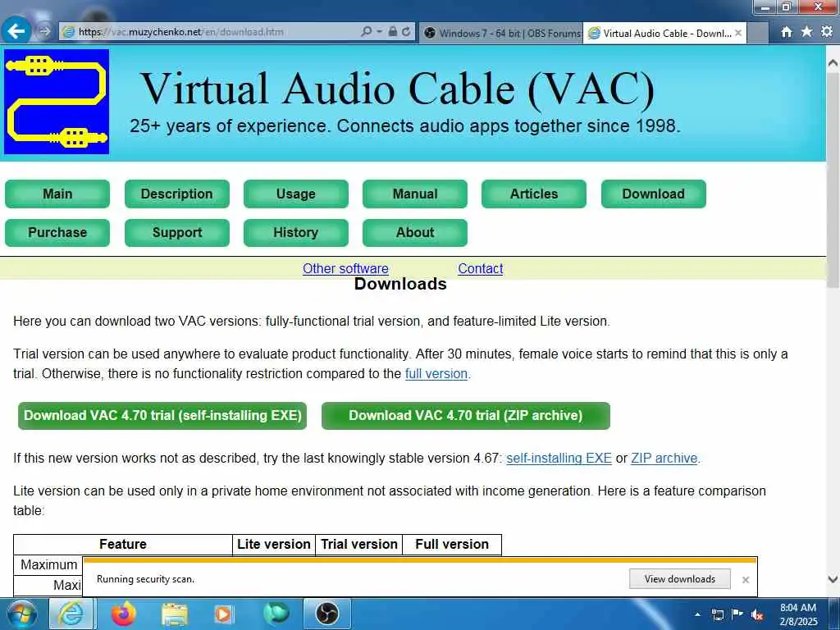The height and width of the screenshot is (630, 840).
Task: Click the green bird app taskbar icon
Action: [276, 614]
